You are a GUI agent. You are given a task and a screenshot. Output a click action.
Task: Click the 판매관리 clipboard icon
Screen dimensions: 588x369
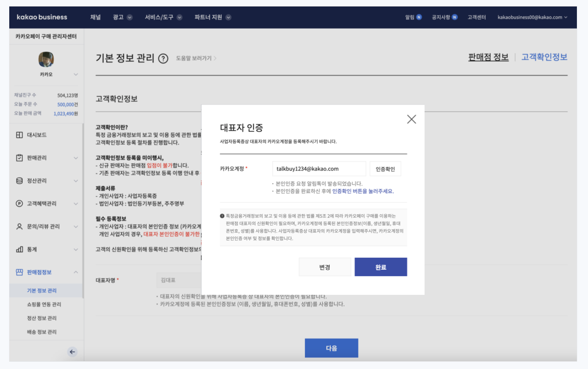coord(19,158)
